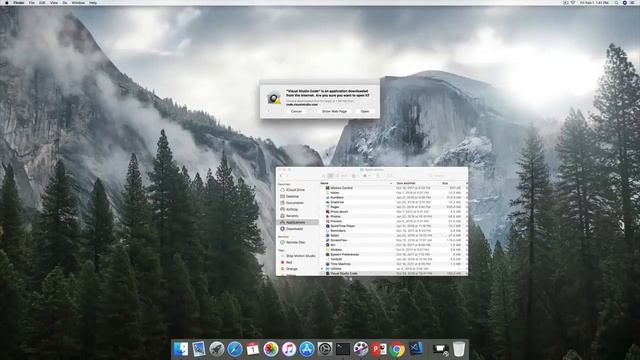Open Visual Studio Code icon in Dock
The image size is (640, 360).
pos(415,348)
